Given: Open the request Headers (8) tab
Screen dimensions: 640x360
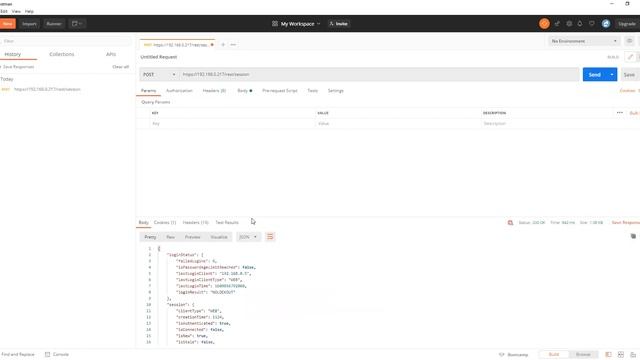Looking at the screenshot, I should pos(214,91).
